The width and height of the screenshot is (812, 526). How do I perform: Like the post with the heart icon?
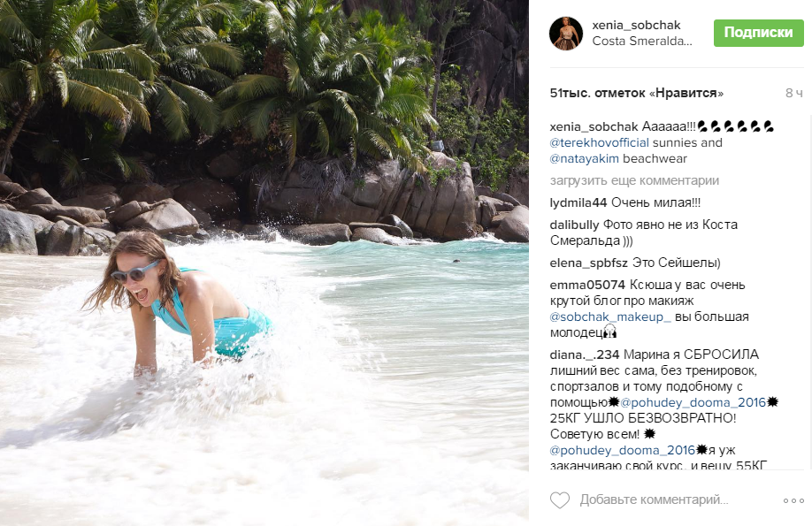click(x=559, y=500)
